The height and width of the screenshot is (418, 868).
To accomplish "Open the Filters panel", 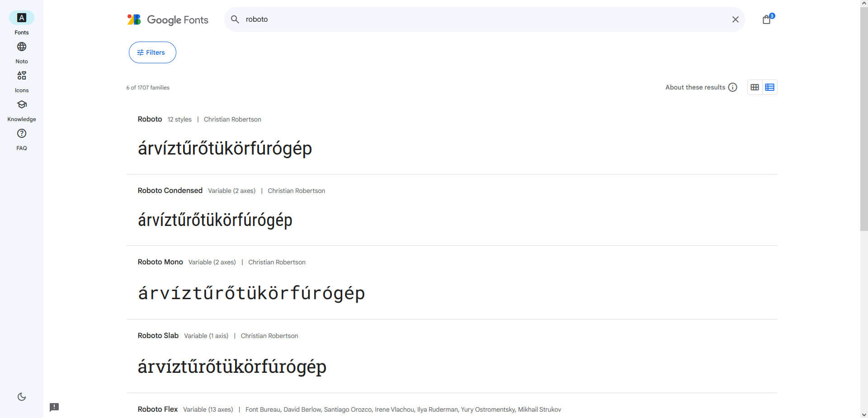I will 152,52.
